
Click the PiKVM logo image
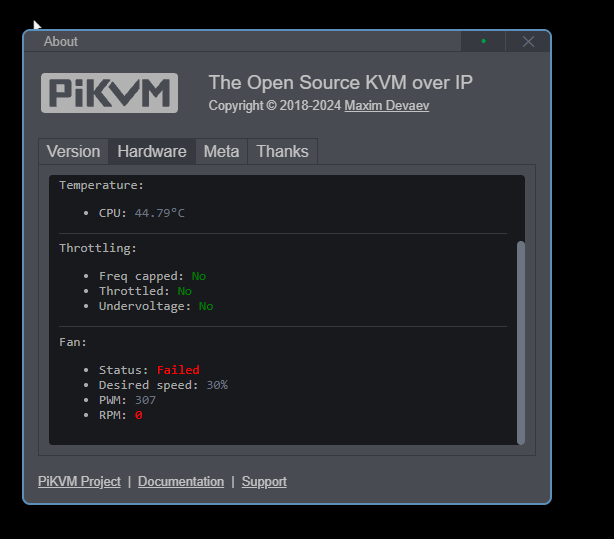point(109,93)
